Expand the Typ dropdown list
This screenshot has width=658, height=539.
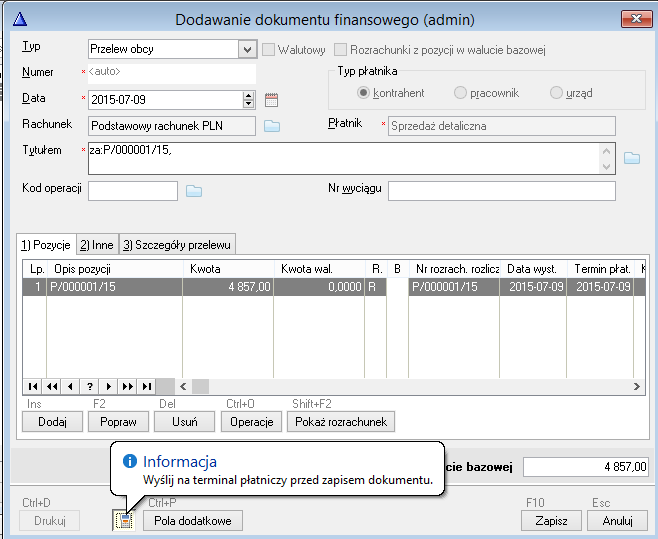click(247, 49)
